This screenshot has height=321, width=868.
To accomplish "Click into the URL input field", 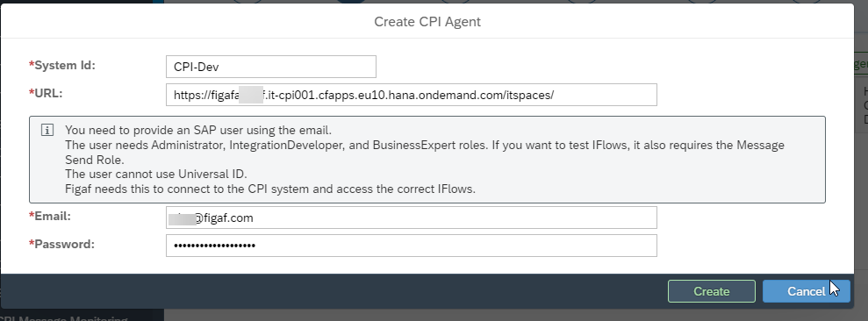I will coord(412,95).
